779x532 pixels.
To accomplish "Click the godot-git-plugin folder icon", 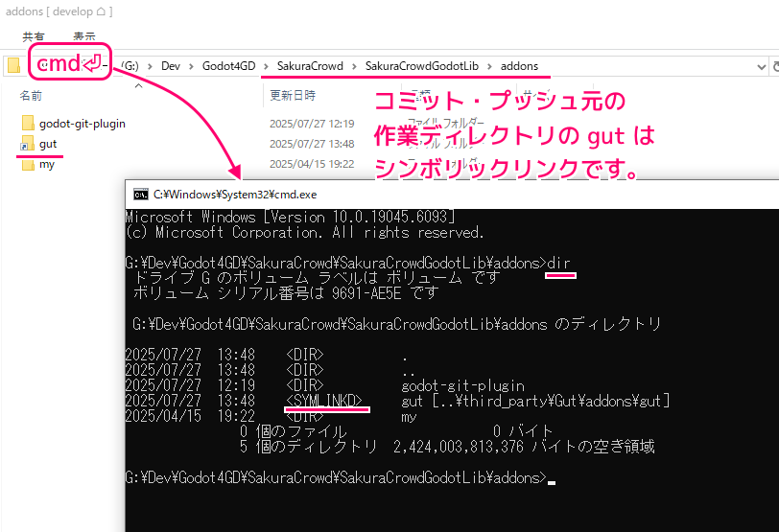I will pos(27,123).
